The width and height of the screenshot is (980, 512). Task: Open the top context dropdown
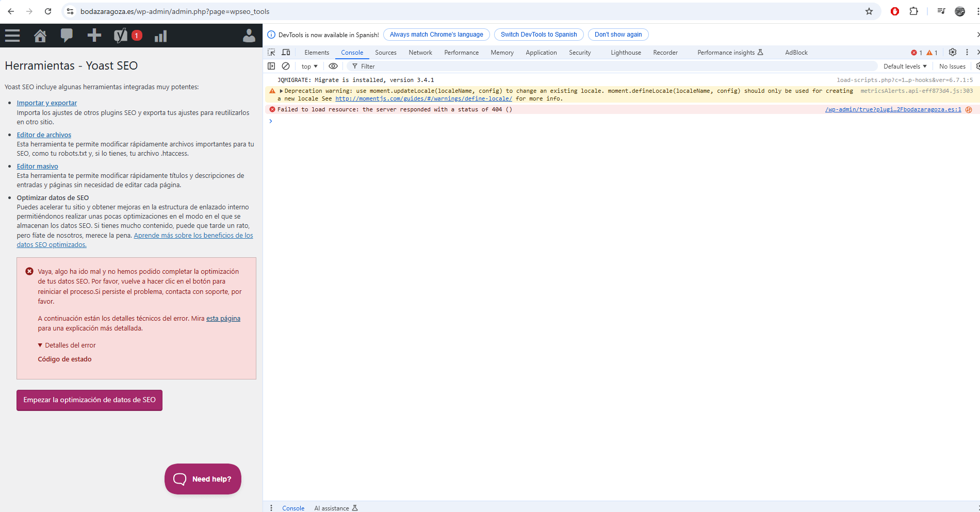pos(309,66)
